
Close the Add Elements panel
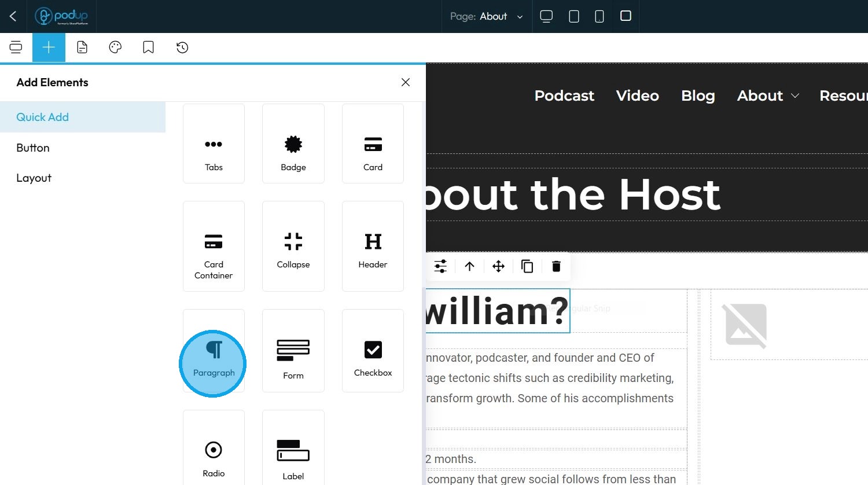point(406,82)
